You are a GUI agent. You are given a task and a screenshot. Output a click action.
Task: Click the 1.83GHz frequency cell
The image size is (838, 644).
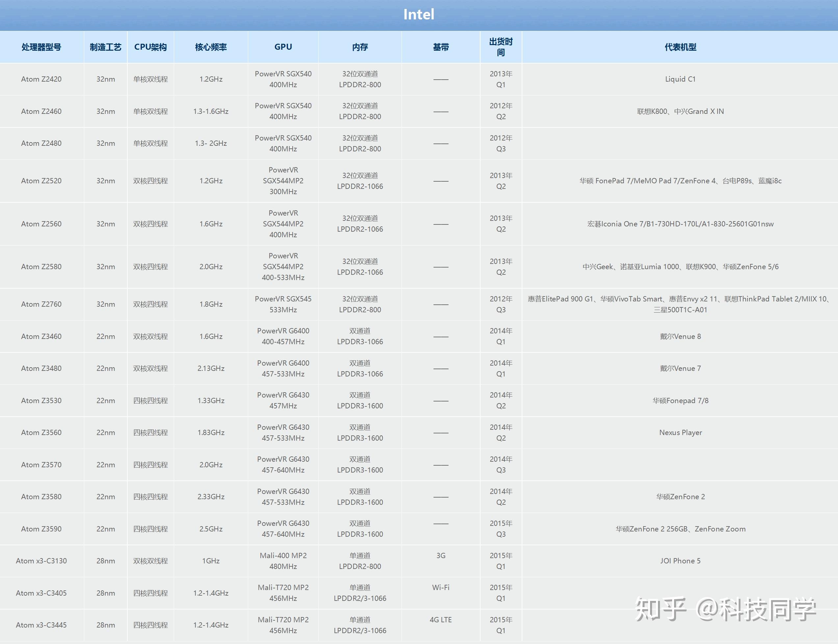click(x=211, y=433)
